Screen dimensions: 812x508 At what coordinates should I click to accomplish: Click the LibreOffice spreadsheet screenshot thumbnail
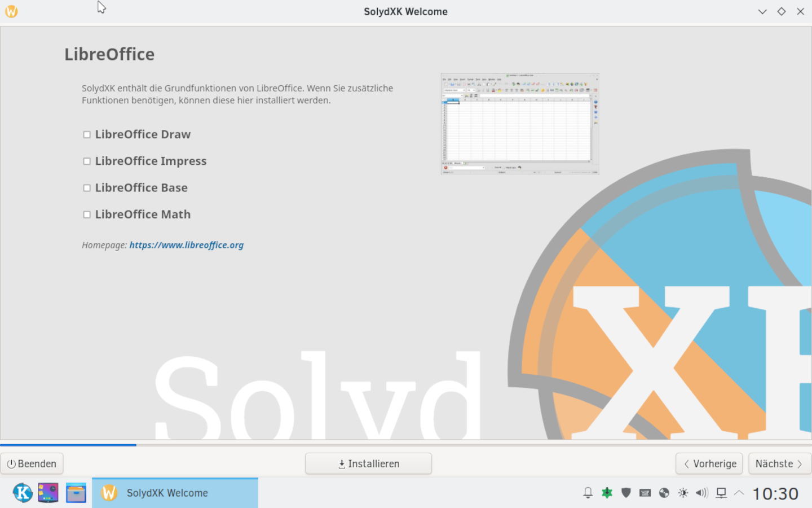pyautogui.click(x=519, y=124)
